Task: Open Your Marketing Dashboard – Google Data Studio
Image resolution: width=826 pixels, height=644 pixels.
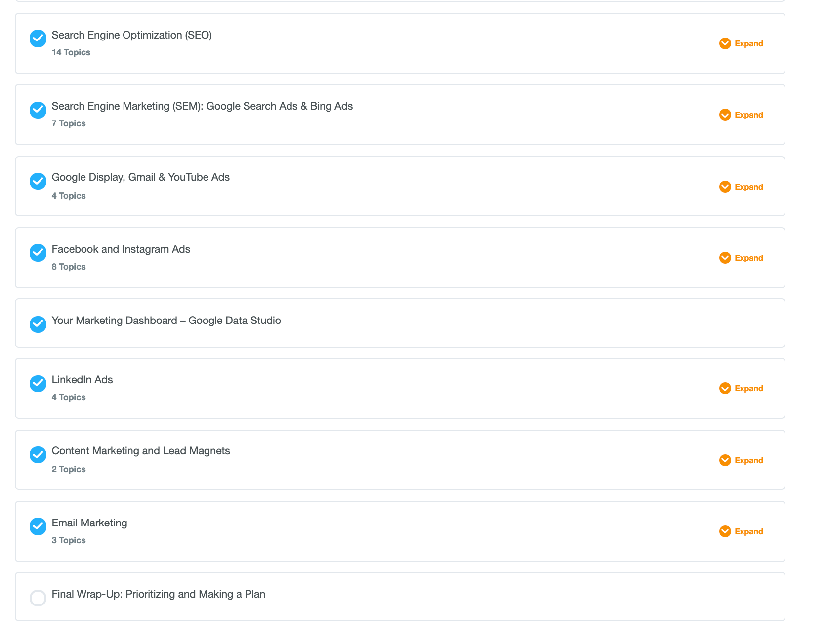Action: (166, 321)
